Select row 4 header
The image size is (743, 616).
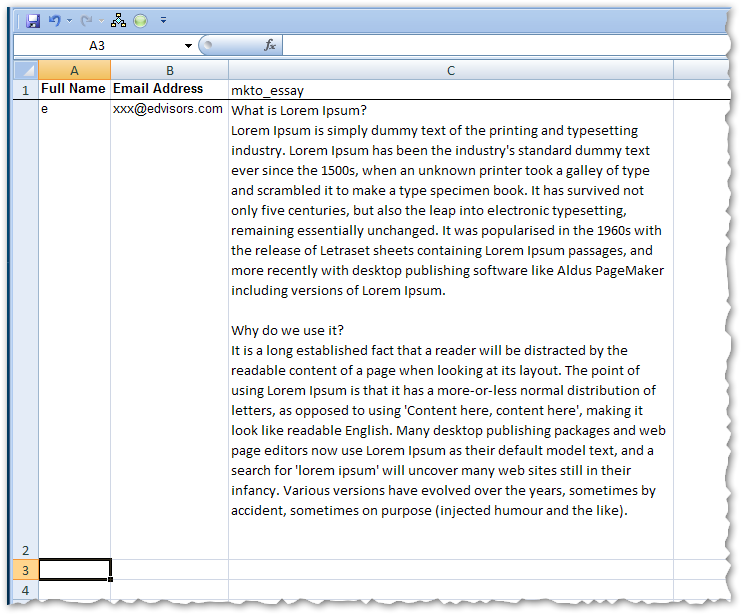tap(26, 590)
